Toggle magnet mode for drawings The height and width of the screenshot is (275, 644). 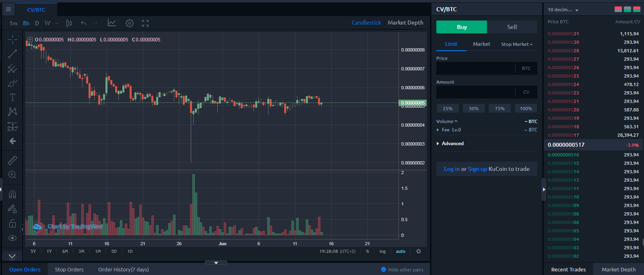coord(12,195)
